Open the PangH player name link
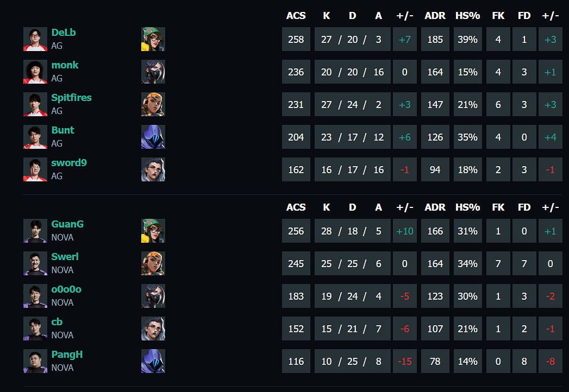569x392 pixels. (x=67, y=355)
